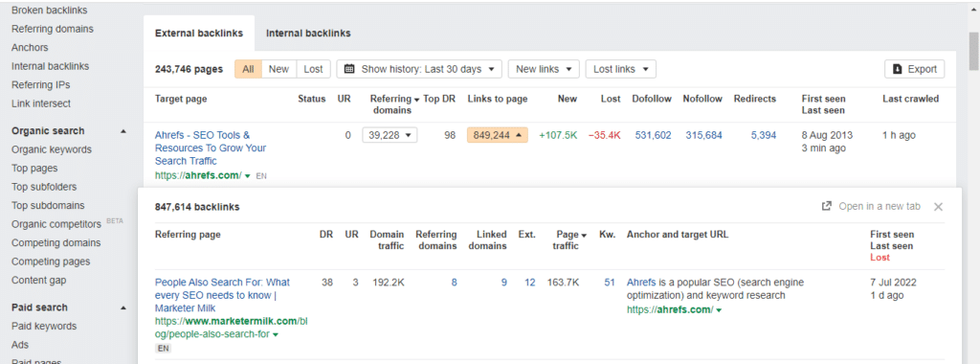Open the 9 linked domains link

pyautogui.click(x=504, y=283)
